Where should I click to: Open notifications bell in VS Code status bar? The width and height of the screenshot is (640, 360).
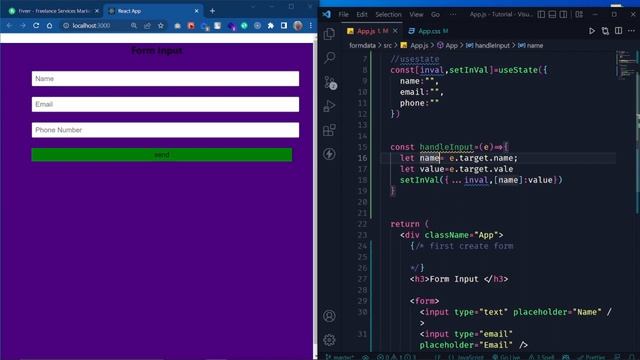pos(631,357)
